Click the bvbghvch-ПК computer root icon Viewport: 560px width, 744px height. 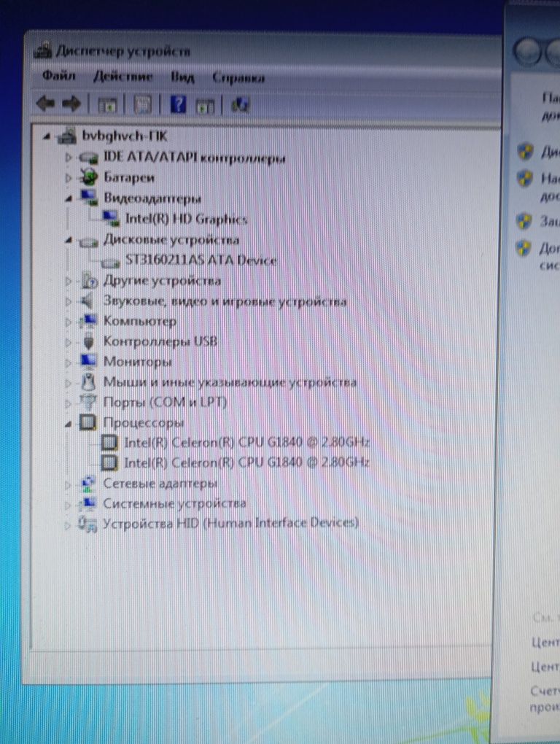[66, 136]
